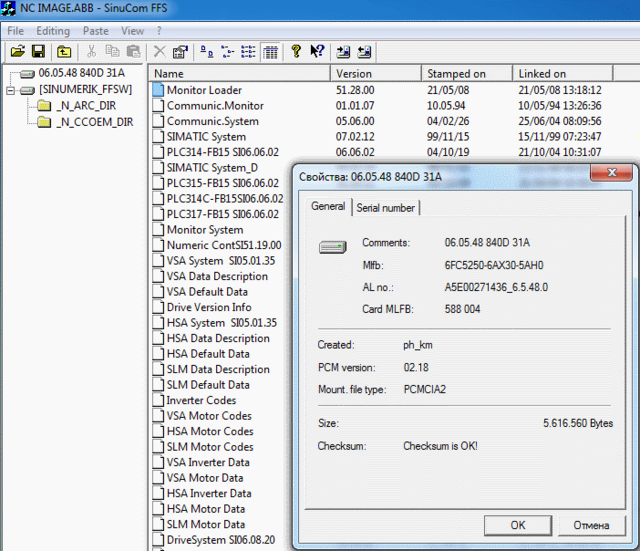
Task: Click the Delete X toolbar icon
Action: coord(159,52)
